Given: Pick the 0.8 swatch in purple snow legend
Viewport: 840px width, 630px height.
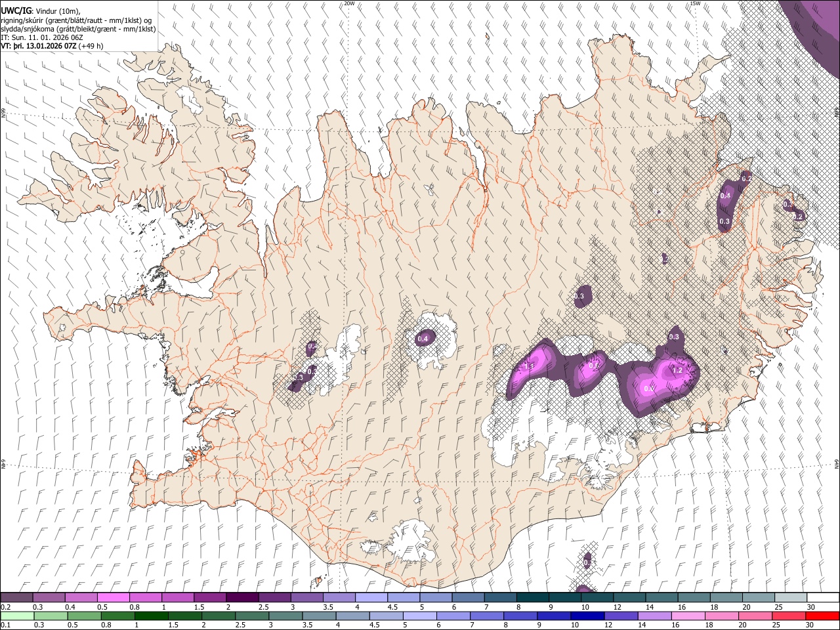Looking at the screenshot, I should tap(145, 597).
